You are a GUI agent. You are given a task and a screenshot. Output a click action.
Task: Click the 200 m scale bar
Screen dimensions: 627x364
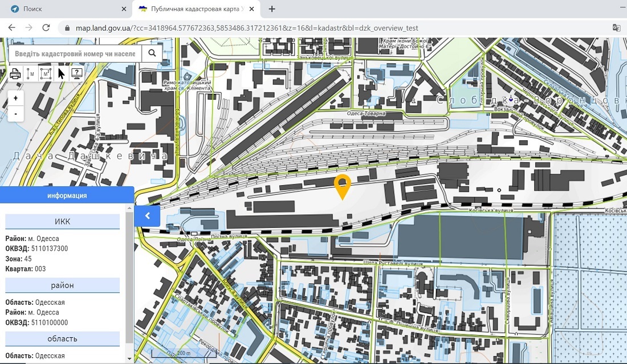(184, 354)
